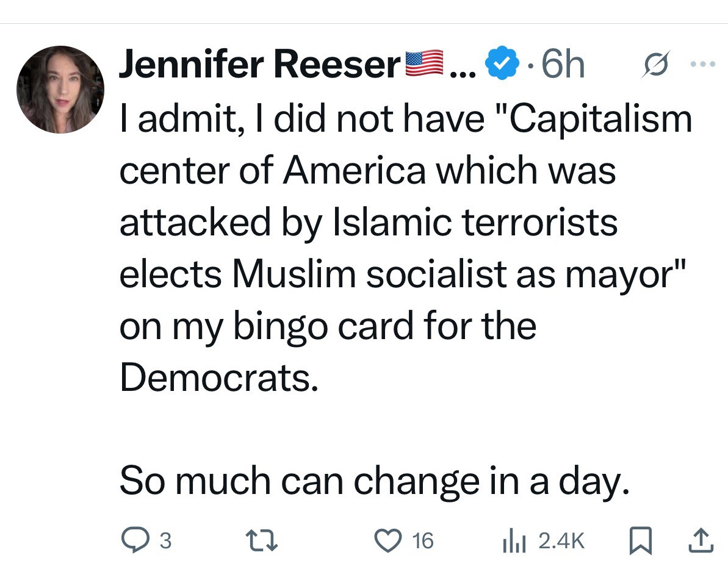Click the like count showing 16

(423, 540)
